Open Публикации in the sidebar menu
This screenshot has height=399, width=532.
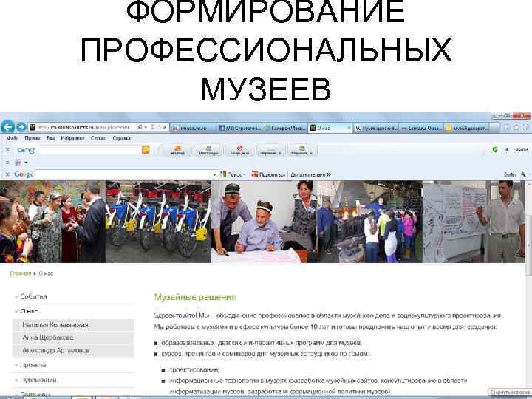[x=38, y=380]
